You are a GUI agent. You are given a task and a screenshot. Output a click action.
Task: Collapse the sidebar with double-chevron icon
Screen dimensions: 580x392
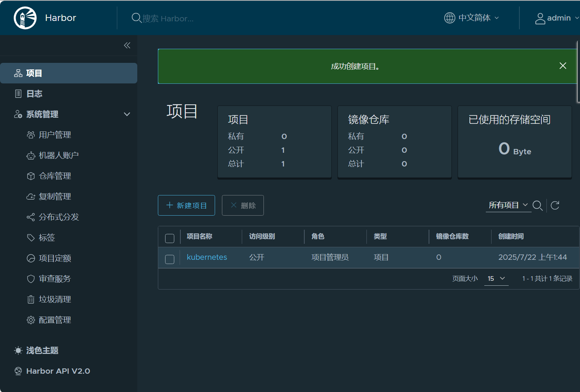click(127, 45)
